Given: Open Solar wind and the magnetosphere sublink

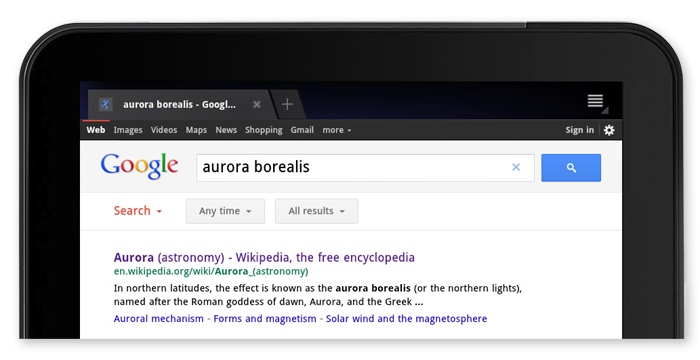Looking at the screenshot, I should (x=406, y=318).
